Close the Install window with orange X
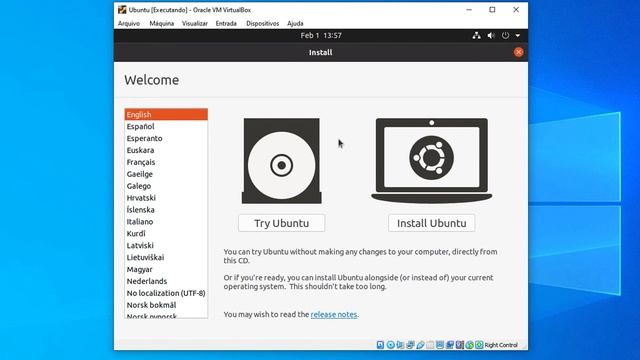Screen dimensions: 640x360 tap(518, 52)
